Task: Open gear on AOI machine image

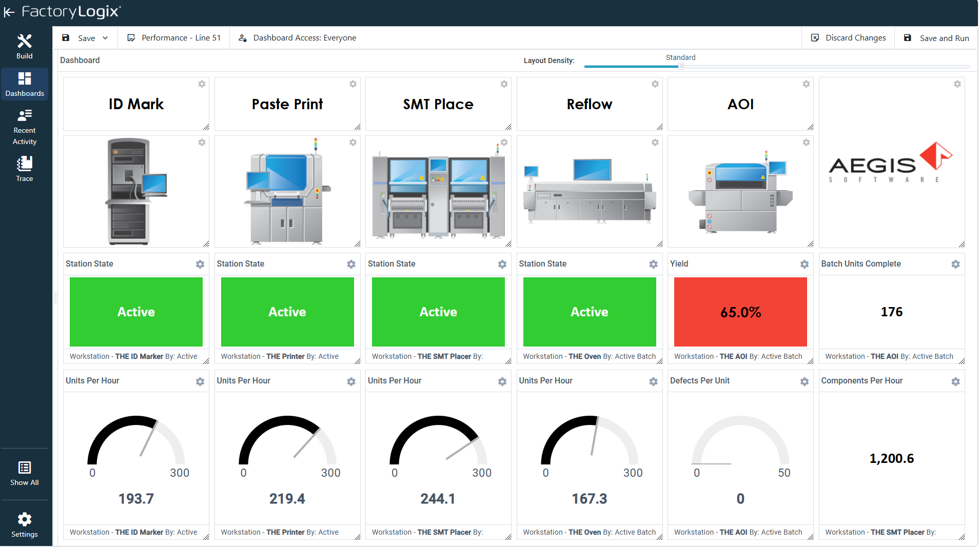Action: (x=806, y=143)
